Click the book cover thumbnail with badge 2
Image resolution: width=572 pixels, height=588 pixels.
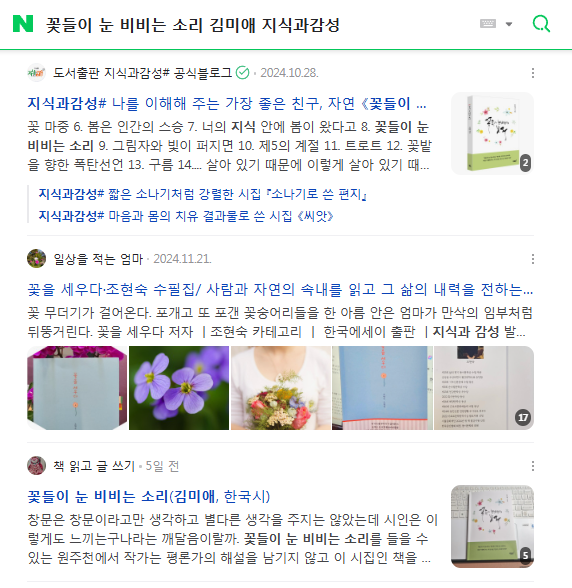[x=492, y=134]
